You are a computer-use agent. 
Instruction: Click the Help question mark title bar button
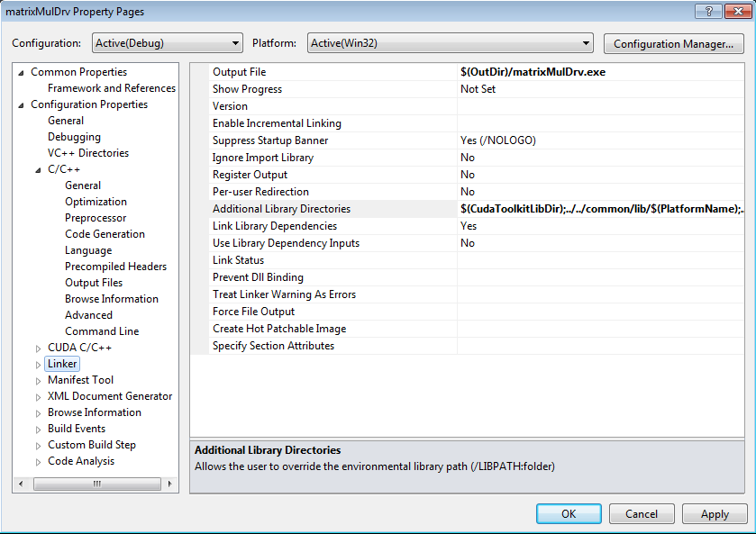pyautogui.click(x=711, y=11)
